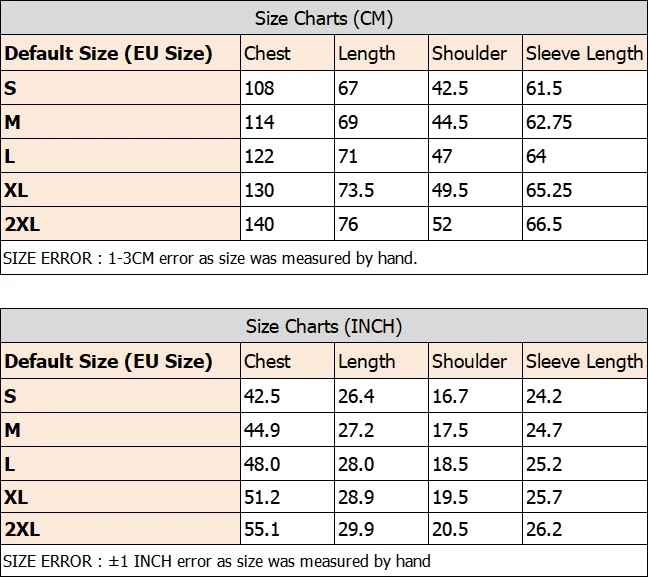The height and width of the screenshot is (577, 648).
Task: Select shoulder value 47 for size L
Action: click(442, 156)
